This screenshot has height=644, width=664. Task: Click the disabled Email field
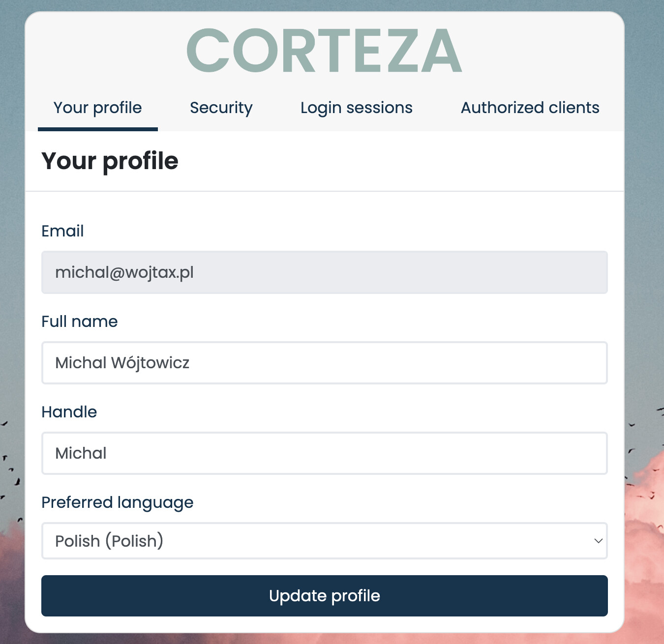pos(324,272)
